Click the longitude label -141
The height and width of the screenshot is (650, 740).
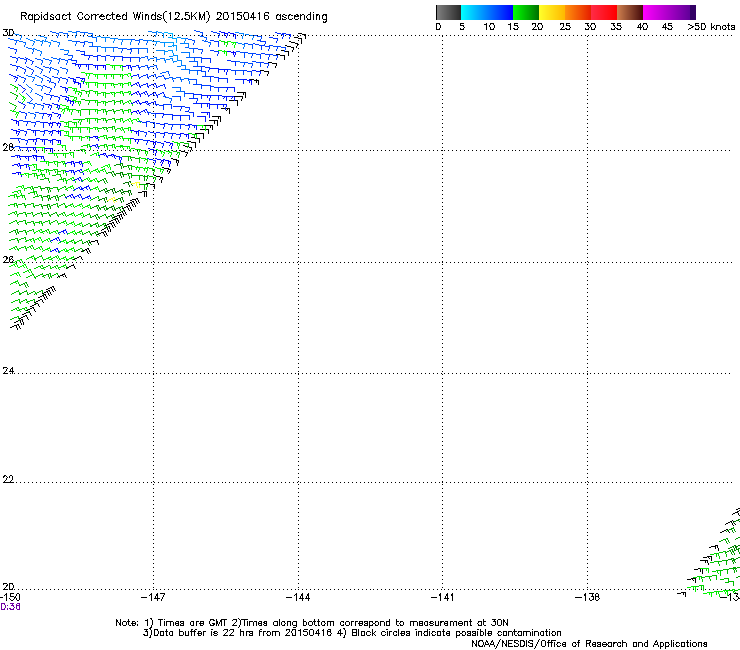coord(443,597)
